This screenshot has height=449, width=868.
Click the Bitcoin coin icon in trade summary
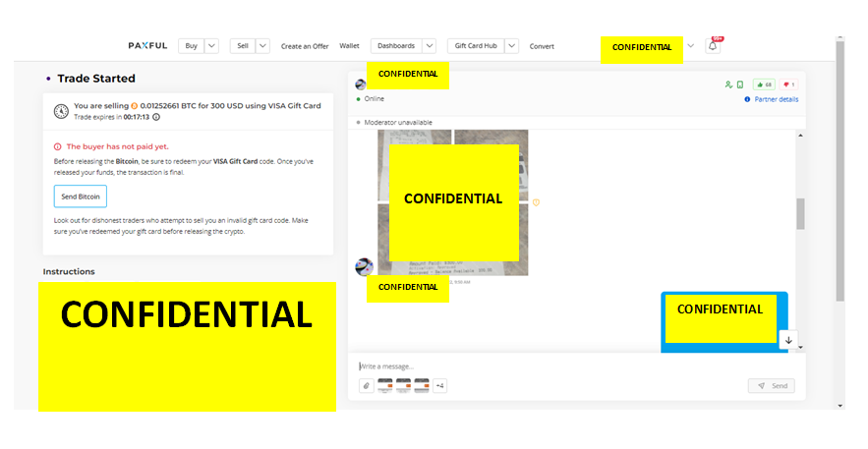(134, 105)
